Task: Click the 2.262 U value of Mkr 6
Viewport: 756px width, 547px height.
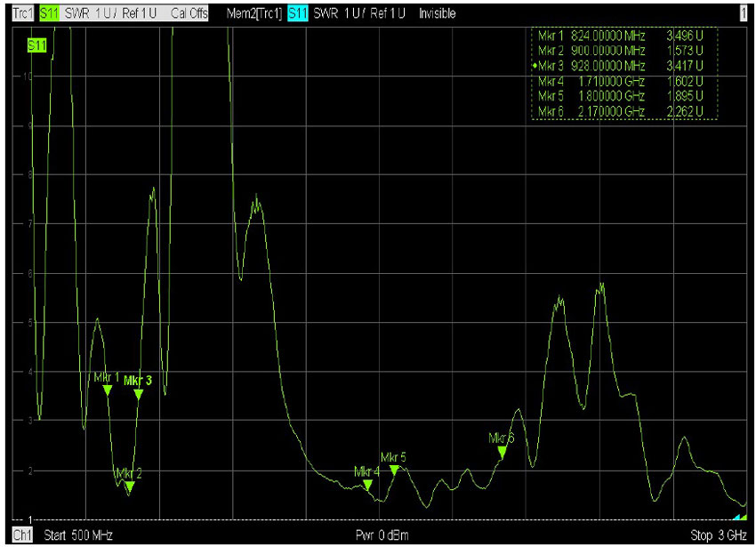Action: point(685,111)
